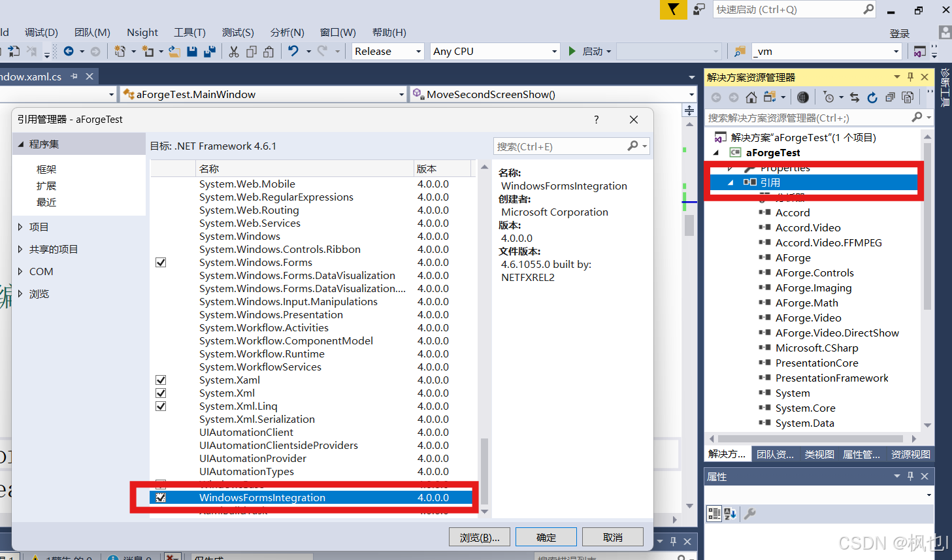Open the 帮助(H) menu
Screen dimensions: 952x560
[x=389, y=32]
